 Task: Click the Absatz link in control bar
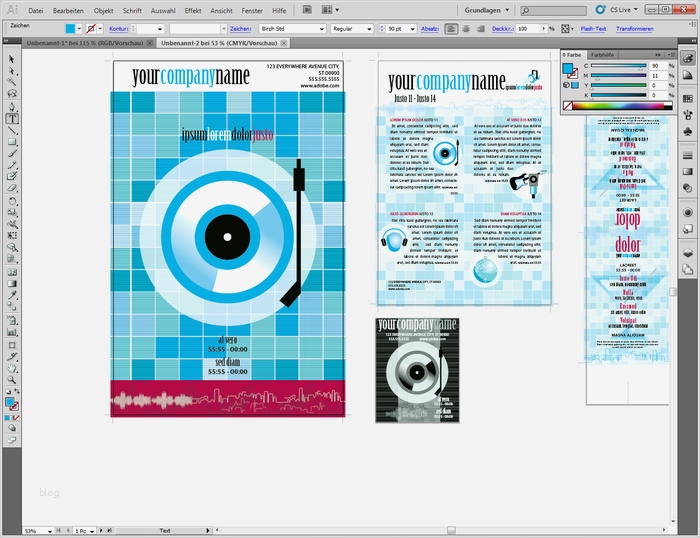pos(429,29)
